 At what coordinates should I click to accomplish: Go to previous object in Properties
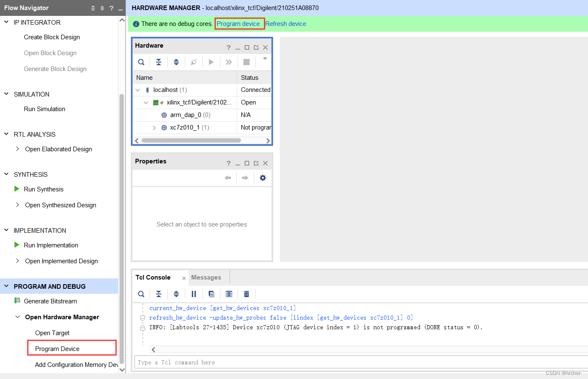228,178
